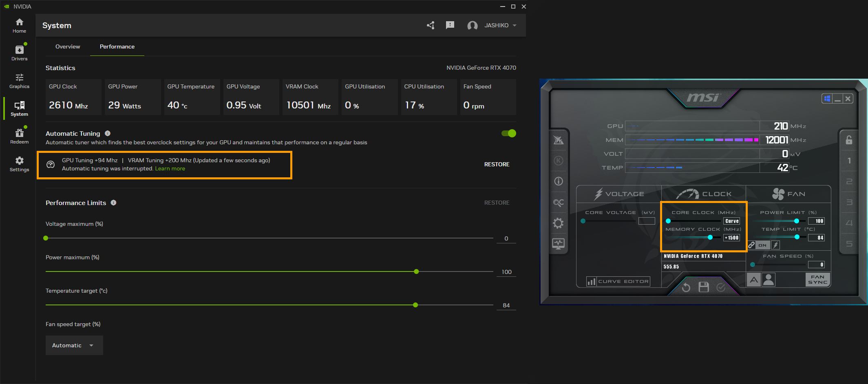Toggle the temp limit priority lightning button

click(775, 245)
